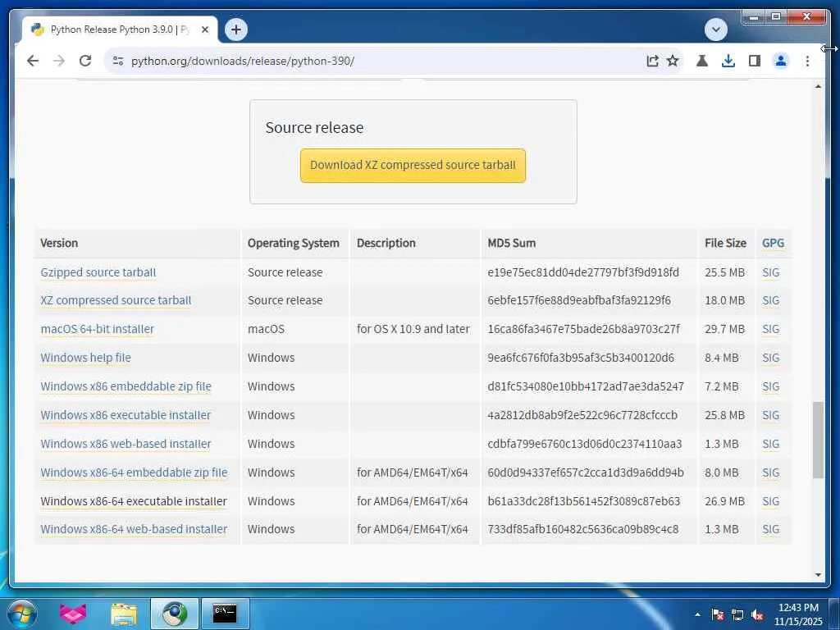Toggle the side panel icon

(x=755, y=61)
